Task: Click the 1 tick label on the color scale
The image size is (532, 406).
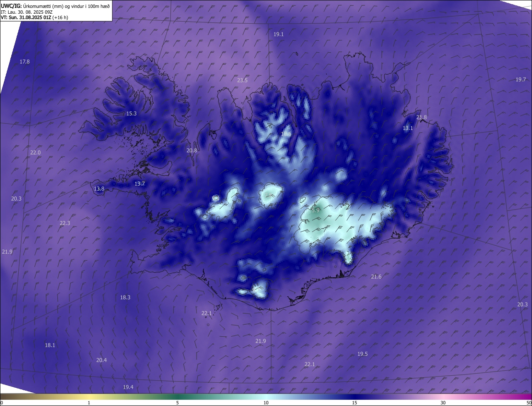Action: point(89,403)
